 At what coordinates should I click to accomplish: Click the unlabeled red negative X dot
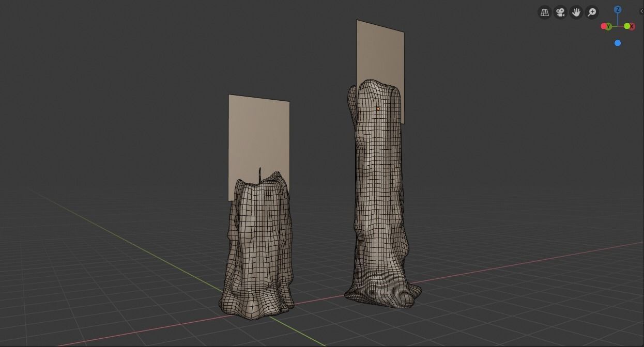[x=604, y=26]
